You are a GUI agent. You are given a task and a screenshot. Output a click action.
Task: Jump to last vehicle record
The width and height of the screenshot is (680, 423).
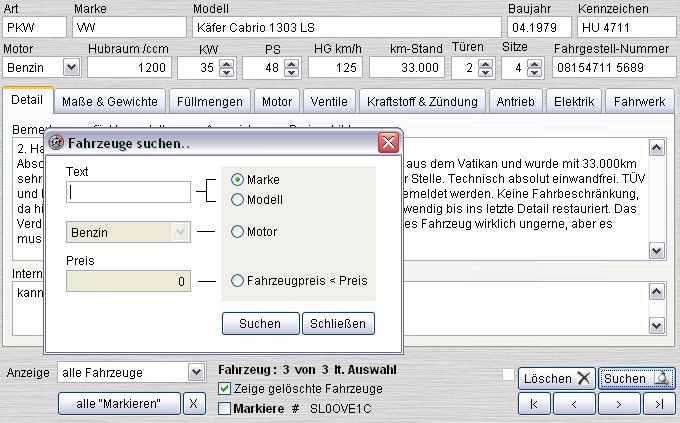click(657, 403)
